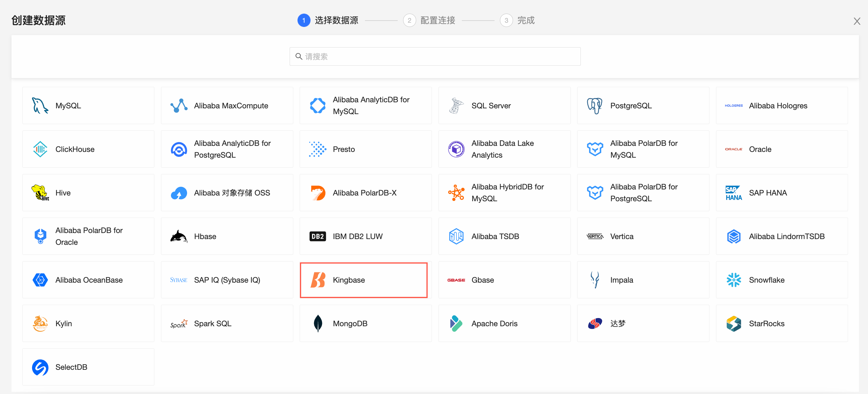Click the search magnifier icon
868x394 pixels.
(298, 56)
